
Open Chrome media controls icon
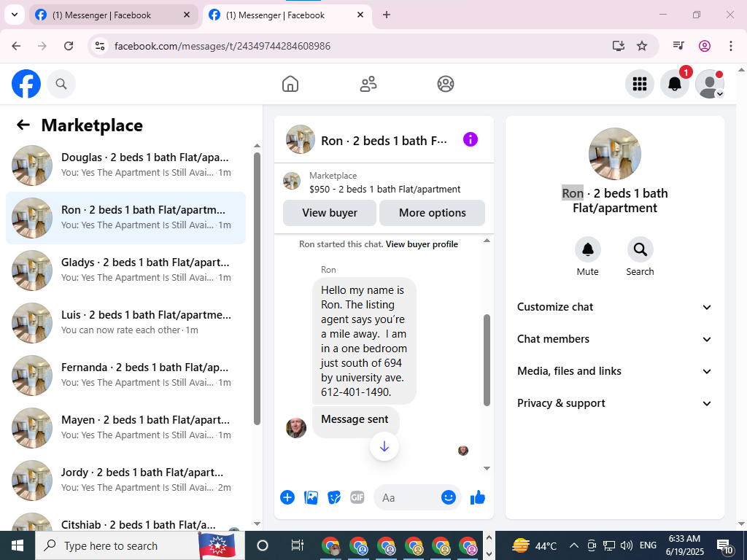pyautogui.click(x=678, y=46)
